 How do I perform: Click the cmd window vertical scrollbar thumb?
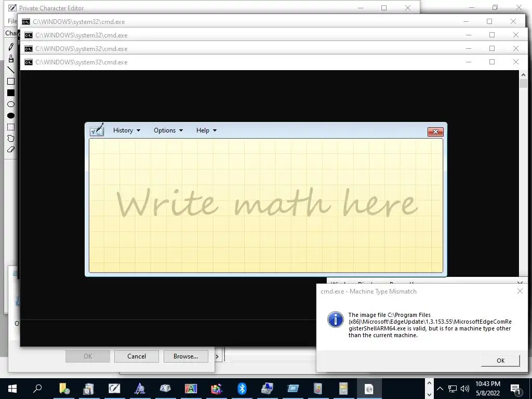tap(523, 84)
